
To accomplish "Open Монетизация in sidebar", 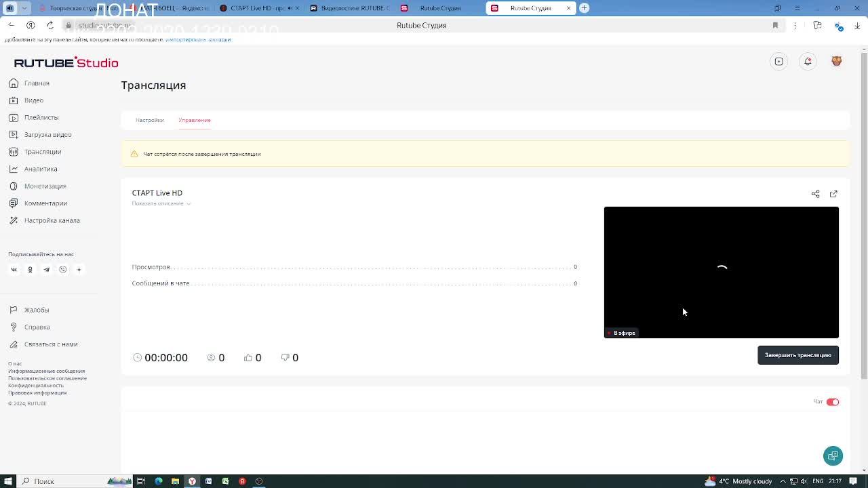I will [x=37, y=186].
